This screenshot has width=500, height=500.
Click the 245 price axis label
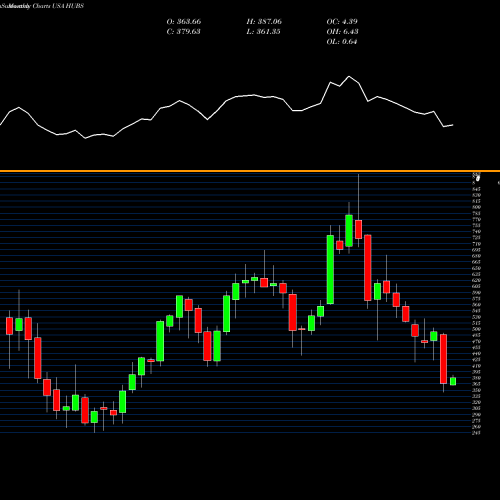pyautogui.click(x=476, y=433)
